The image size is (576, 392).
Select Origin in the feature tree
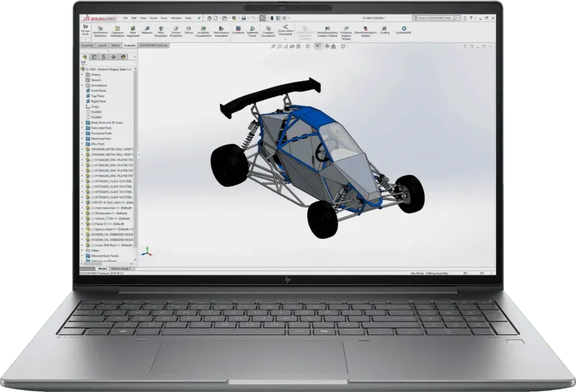coord(93,106)
